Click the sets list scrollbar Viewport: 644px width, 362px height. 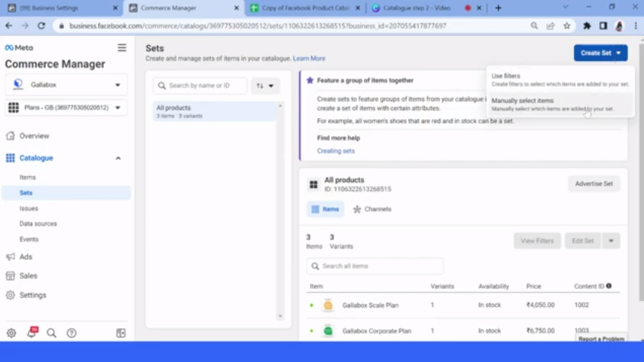[x=280, y=211]
